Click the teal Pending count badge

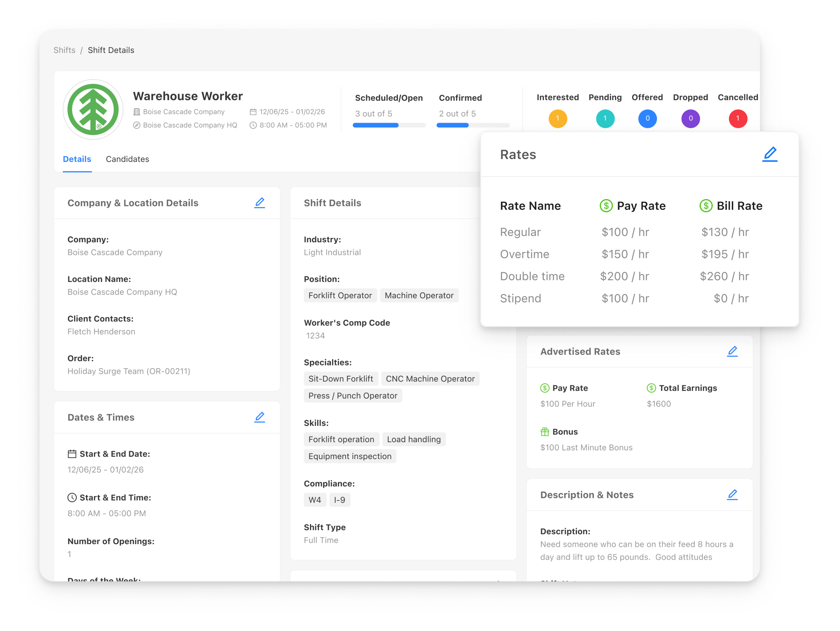[605, 118]
